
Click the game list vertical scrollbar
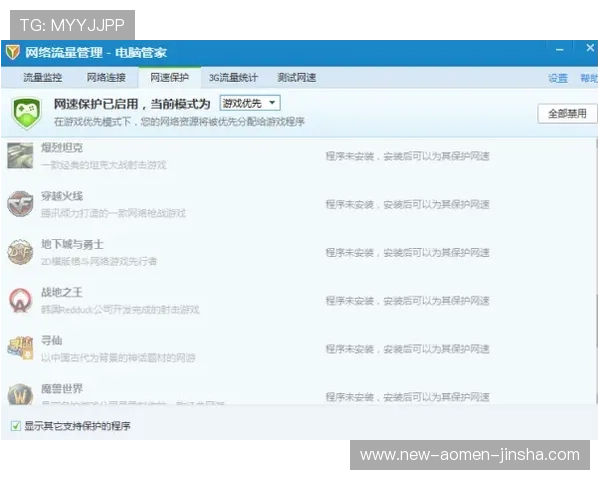click(x=597, y=271)
